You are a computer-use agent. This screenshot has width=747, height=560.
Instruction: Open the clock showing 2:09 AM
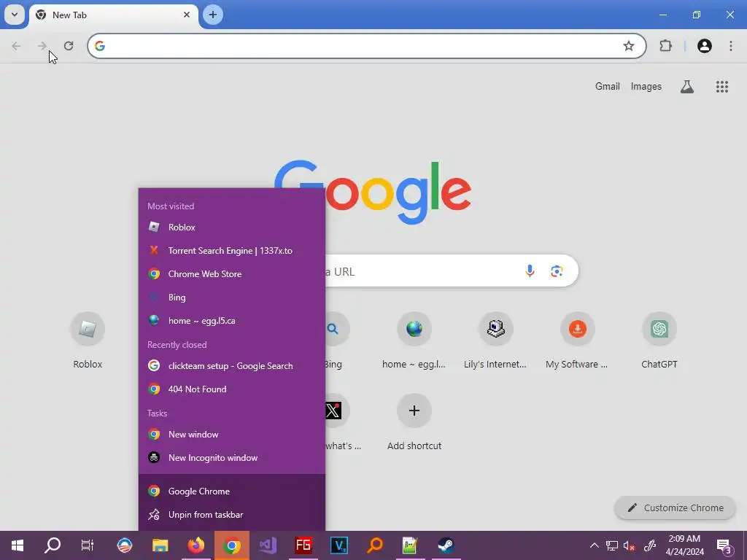tap(684, 545)
